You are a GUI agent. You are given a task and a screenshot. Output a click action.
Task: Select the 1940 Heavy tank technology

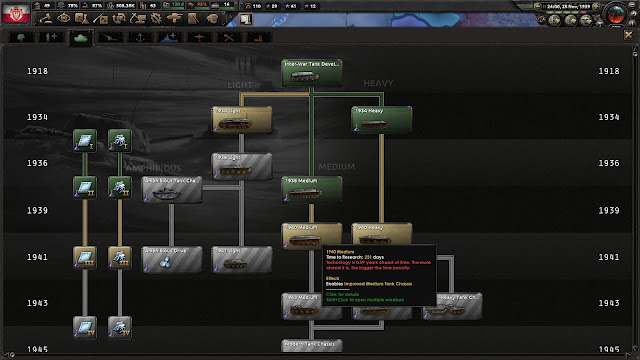tap(382, 233)
